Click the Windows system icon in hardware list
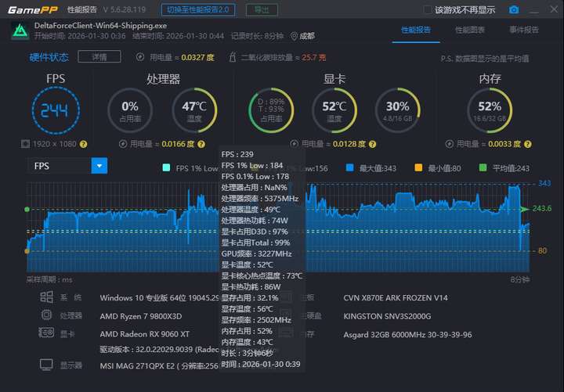The image size is (564, 392). click(x=46, y=297)
